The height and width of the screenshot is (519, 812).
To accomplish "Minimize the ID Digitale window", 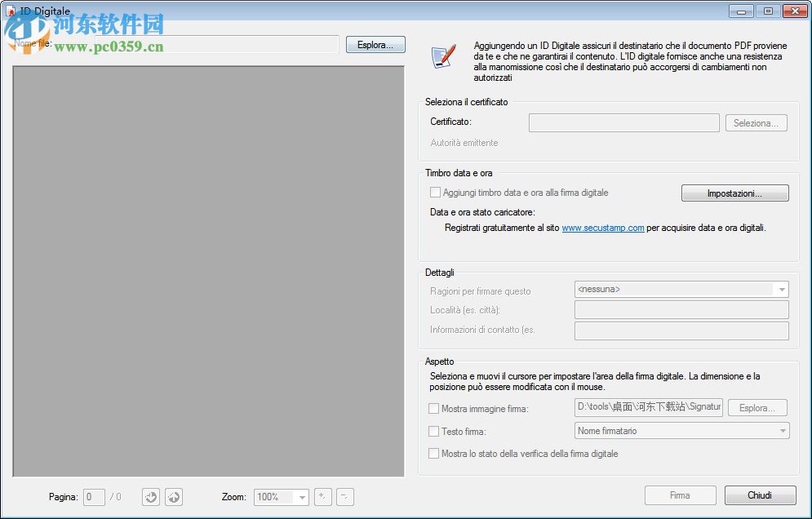I will tap(741, 11).
